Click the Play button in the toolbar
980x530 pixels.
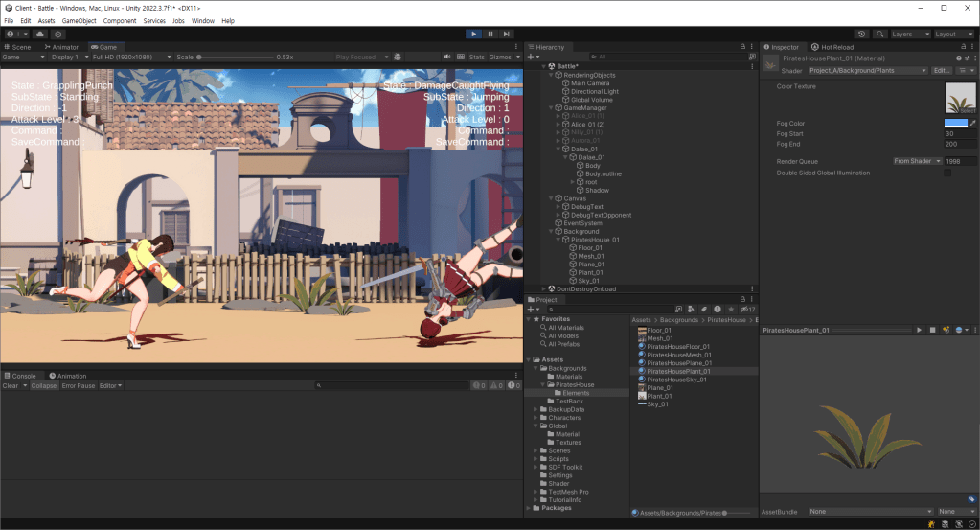(473, 34)
